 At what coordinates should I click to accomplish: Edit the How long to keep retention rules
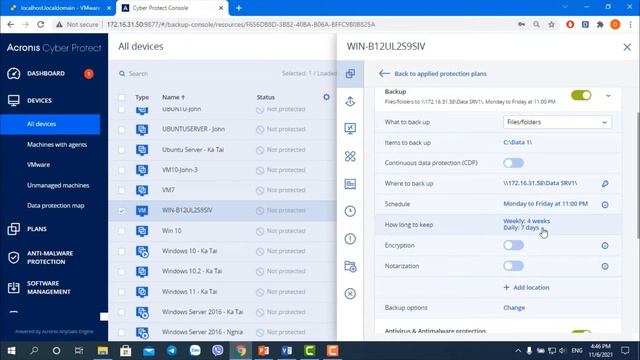click(x=527, y=224)
